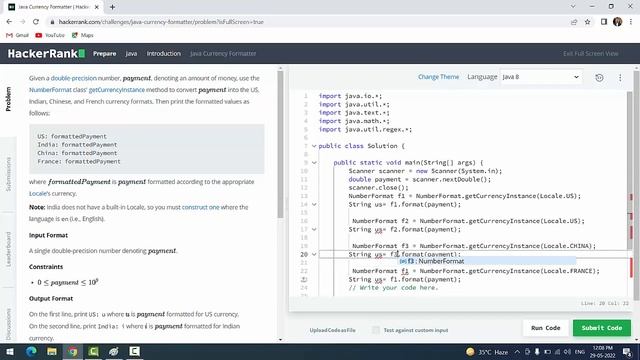Open the Windows Start menu
This screenshot has width=640, height=360.
click(x=9, y=351)
